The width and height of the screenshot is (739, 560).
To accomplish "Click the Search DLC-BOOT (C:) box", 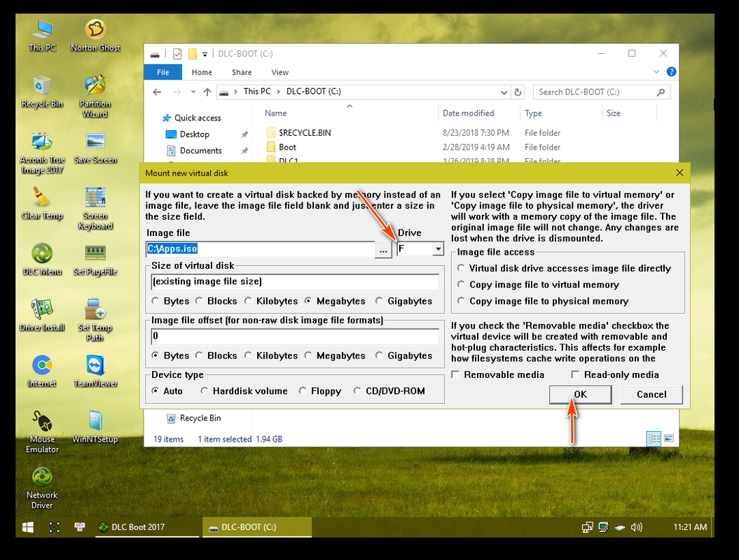I will (x=602, y=92).
